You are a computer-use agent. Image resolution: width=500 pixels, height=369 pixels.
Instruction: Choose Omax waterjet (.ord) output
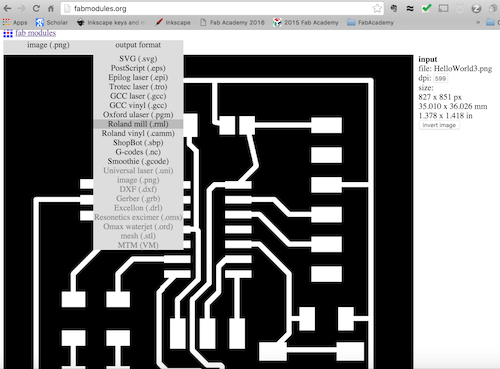138,227
